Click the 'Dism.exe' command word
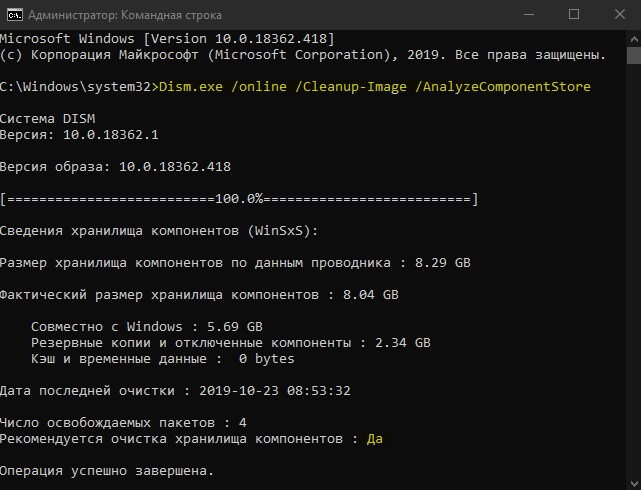 191,87
